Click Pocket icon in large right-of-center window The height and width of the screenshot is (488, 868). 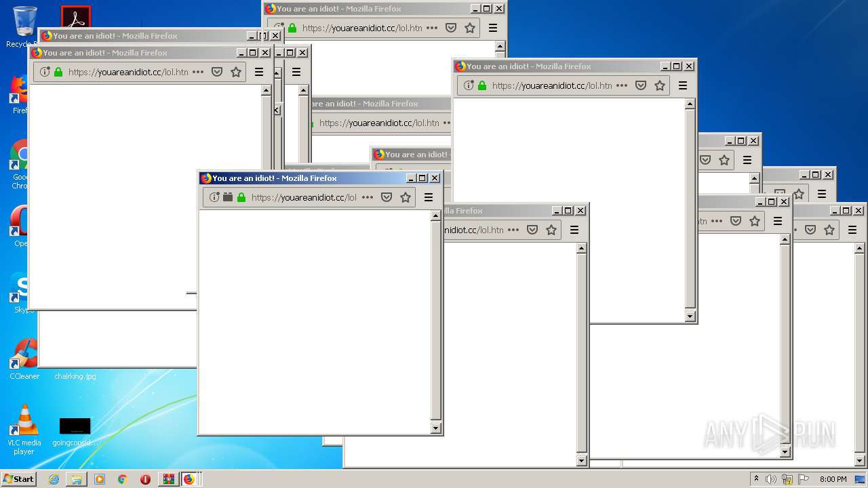tap(641, 85)
